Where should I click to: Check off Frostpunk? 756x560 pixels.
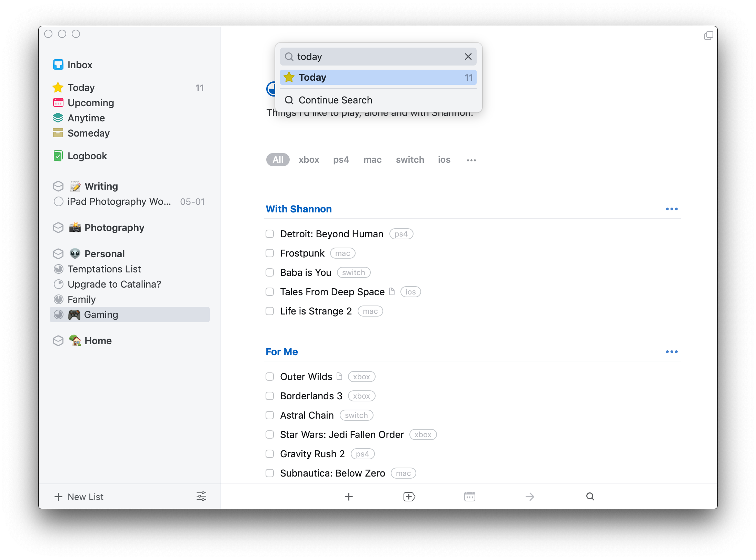click(270, 253)
